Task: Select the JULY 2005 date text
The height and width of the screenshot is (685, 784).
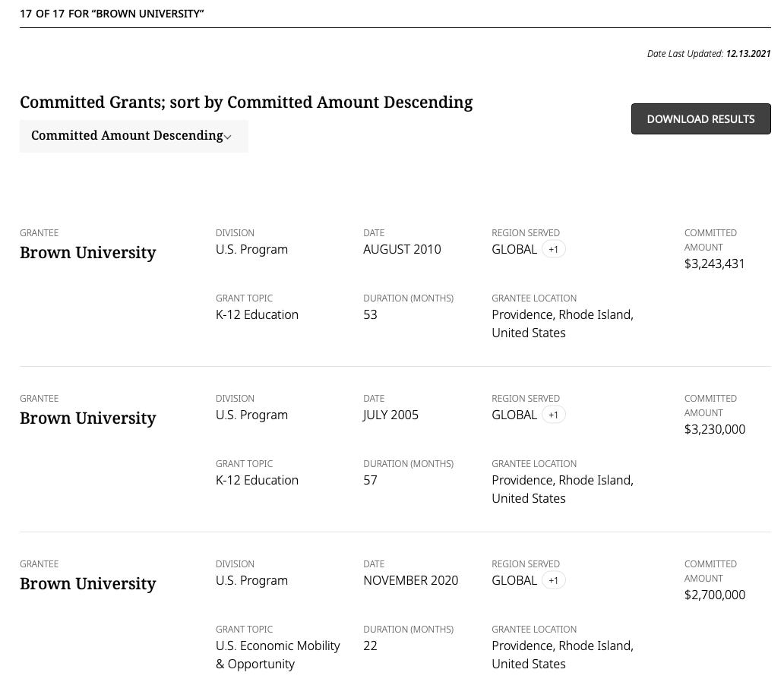Action: pos(390,415)
